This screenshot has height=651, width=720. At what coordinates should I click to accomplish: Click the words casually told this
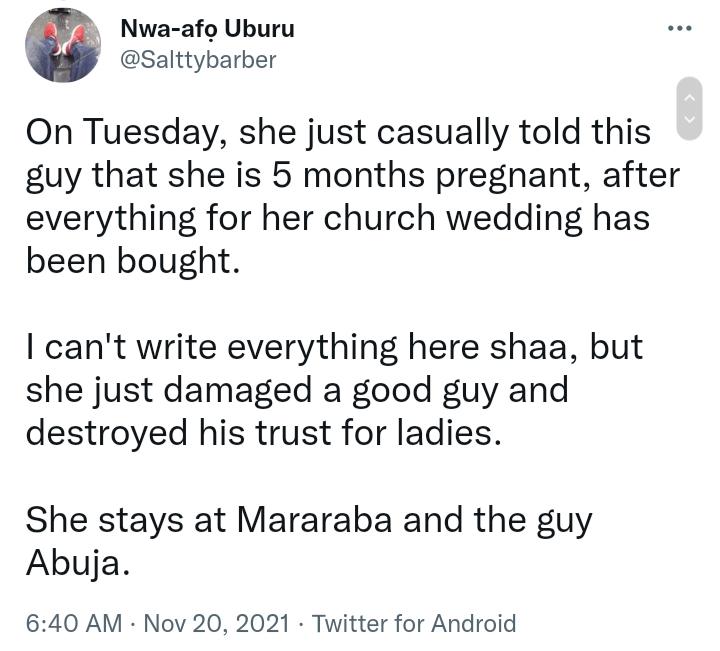click(x=514, y=133)
